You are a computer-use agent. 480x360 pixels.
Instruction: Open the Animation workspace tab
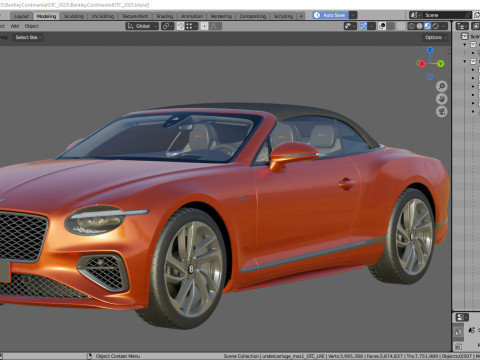tap(192, 16)
